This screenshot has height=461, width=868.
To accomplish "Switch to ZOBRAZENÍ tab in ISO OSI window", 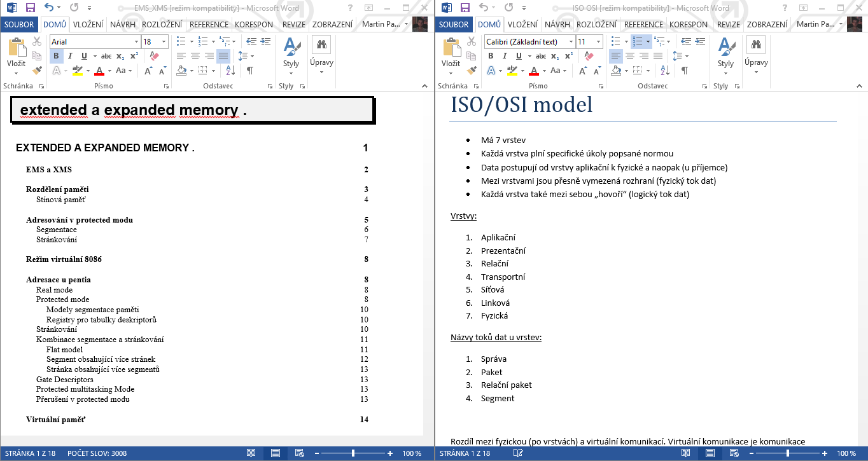I will (x=767, y=24).
